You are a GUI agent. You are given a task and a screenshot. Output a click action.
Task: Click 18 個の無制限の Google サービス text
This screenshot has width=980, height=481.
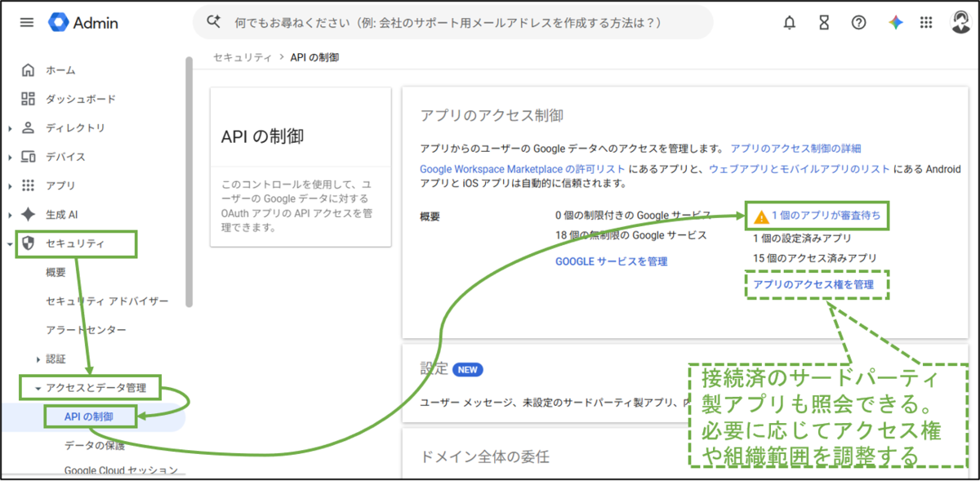(631, 235)
